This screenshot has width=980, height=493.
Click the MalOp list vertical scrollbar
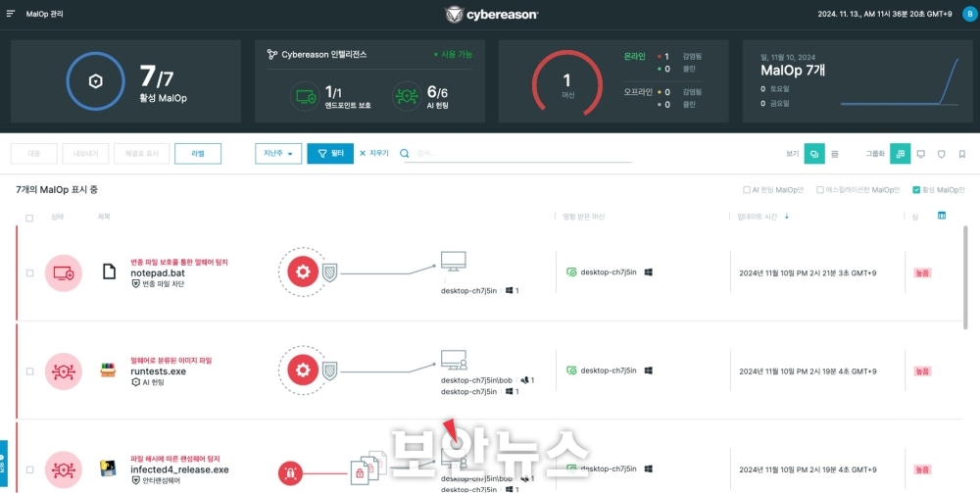tap(965, 278)
